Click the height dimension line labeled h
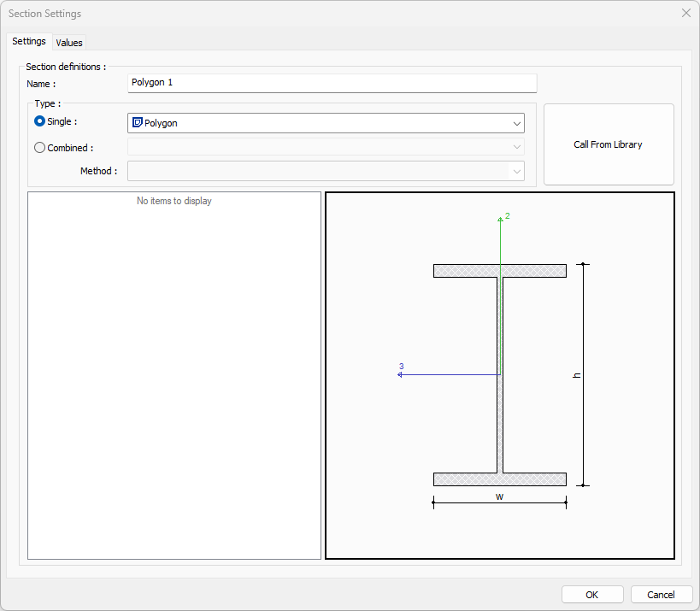Image resolution: width=700 pixels, height=611 pixels. coord(582,373)
